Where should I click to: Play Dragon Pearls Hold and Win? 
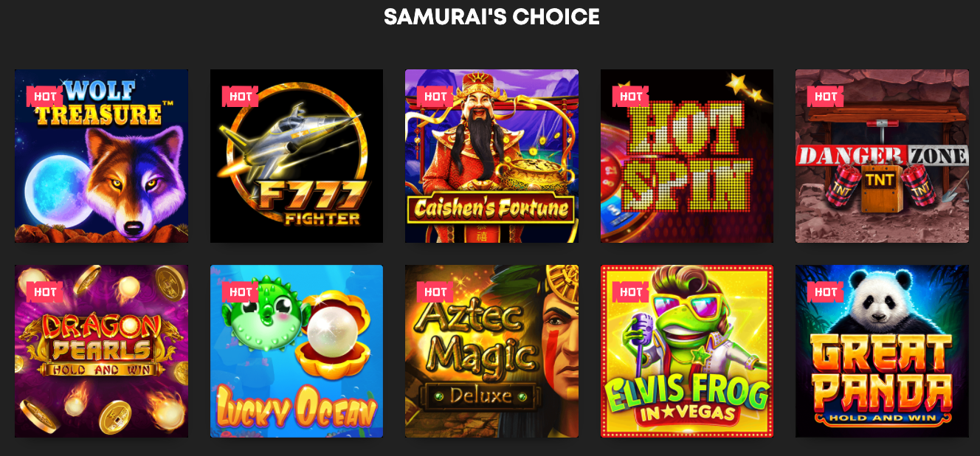click(101, 351)
